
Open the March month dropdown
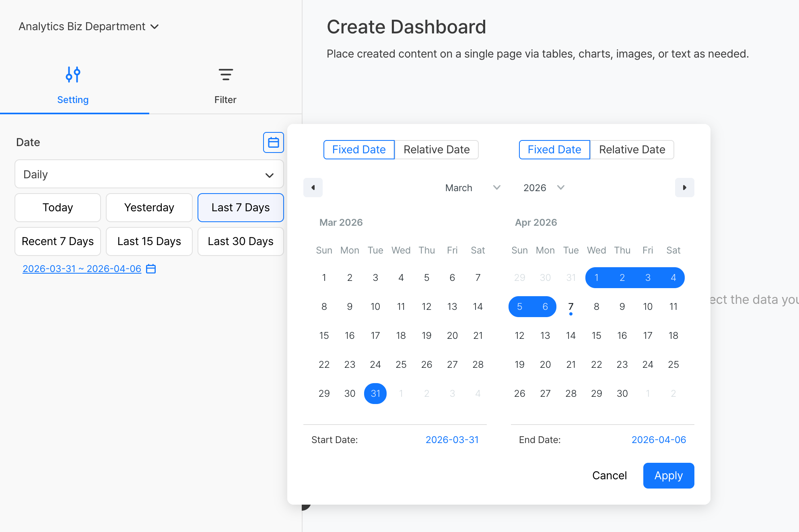point(472,188)
